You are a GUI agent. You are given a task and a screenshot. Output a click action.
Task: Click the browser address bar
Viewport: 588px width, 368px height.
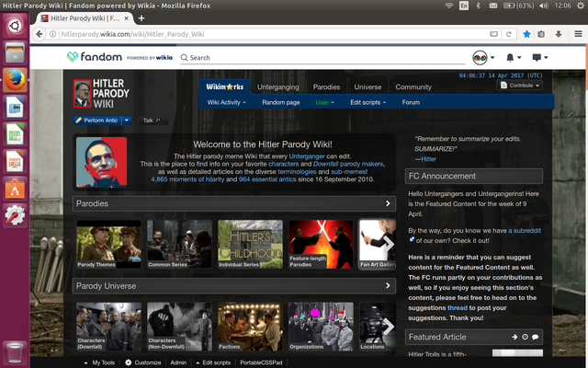(x=274, y=34)
